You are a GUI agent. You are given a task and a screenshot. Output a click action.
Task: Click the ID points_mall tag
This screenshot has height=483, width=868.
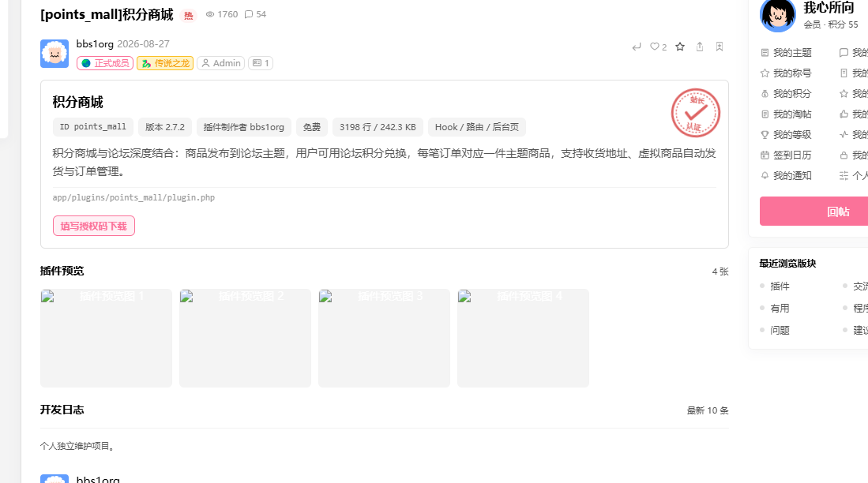click(93, 127)
